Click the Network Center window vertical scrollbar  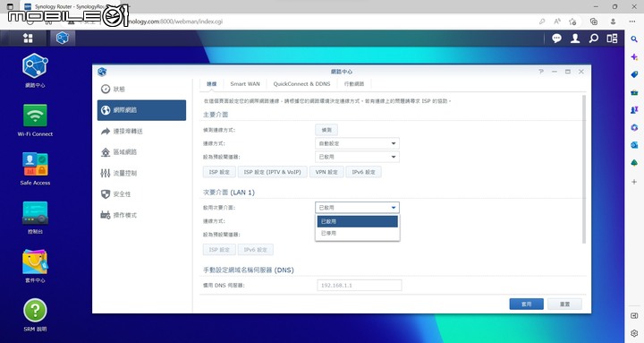tap(584, 168)
